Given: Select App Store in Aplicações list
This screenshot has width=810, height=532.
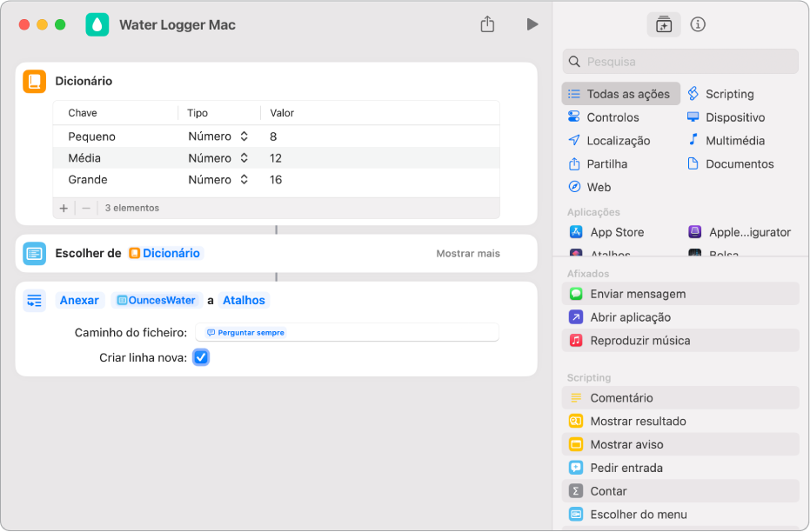Looking at the screenshot, I should (607, 232).
